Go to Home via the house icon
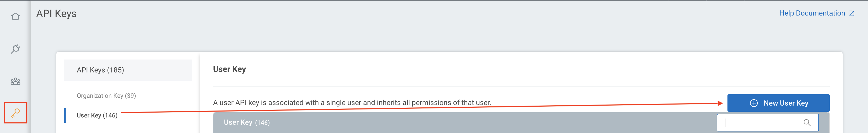Screen dimensions: 868x133 pos(16,17)
